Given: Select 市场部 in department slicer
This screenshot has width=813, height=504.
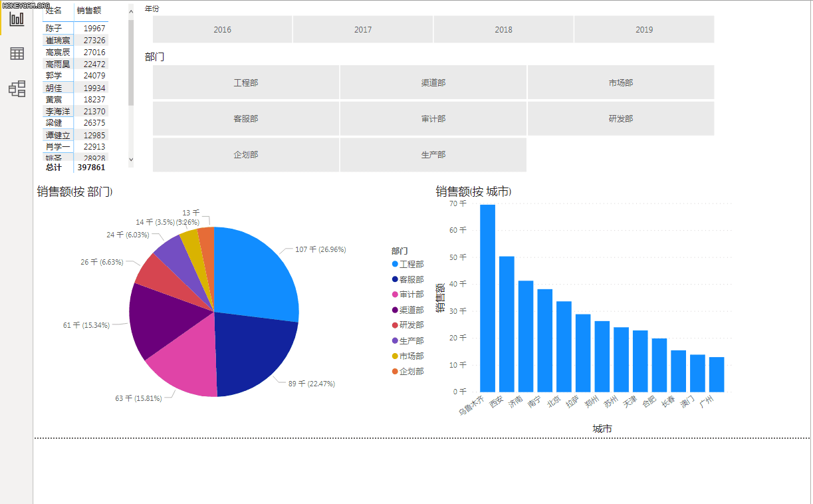Looking at the screenshot, I should 621,82.
